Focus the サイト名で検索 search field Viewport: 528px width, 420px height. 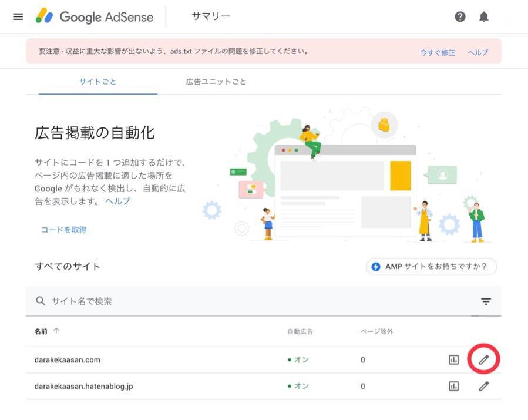[263, 301]
